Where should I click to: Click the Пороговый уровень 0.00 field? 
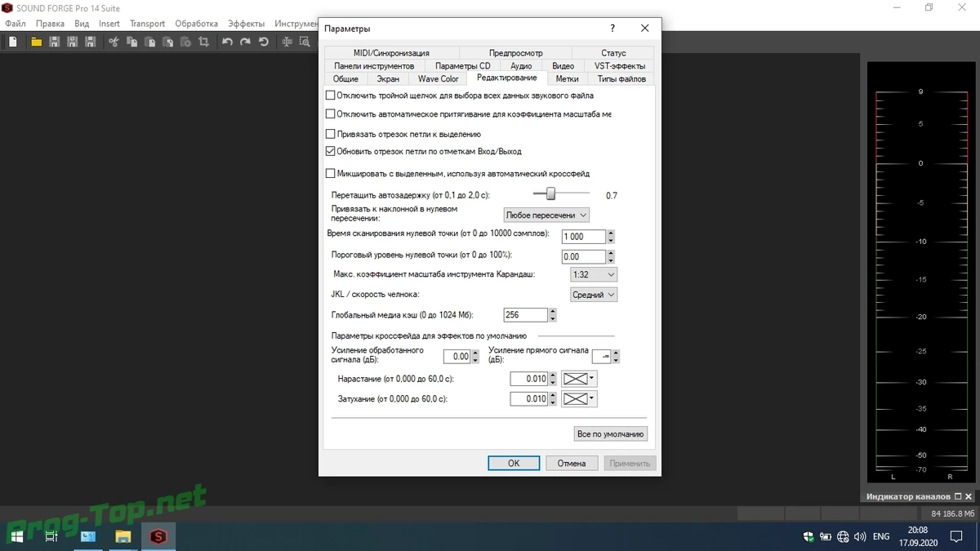click(583, 256)
